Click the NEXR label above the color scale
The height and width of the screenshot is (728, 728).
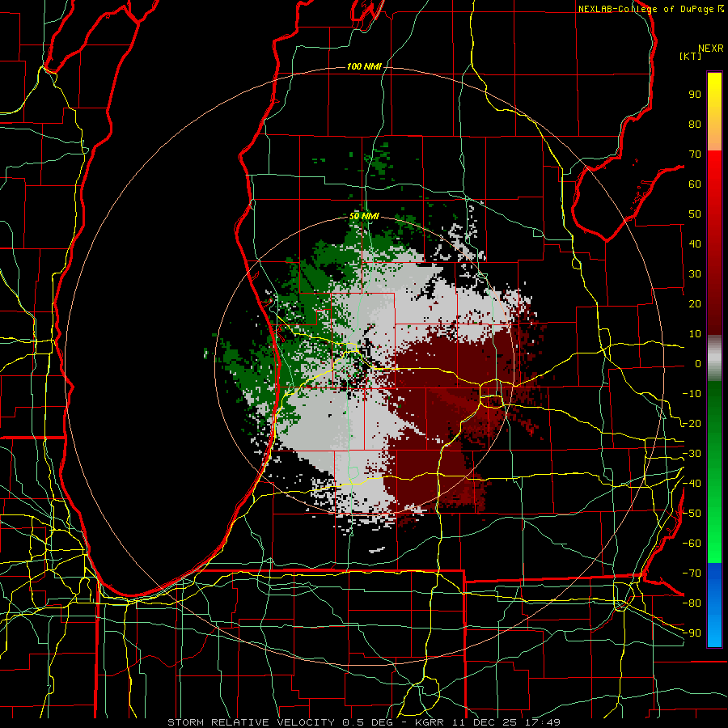[x=711, y=49]
